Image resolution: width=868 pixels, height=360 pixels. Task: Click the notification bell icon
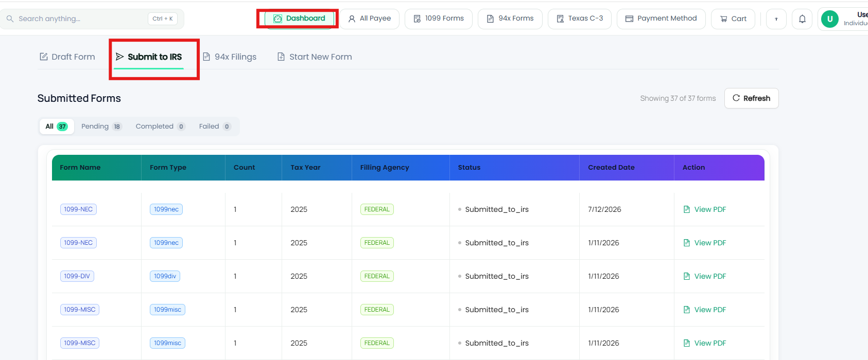pyautogui.click(x=802, y=19)
